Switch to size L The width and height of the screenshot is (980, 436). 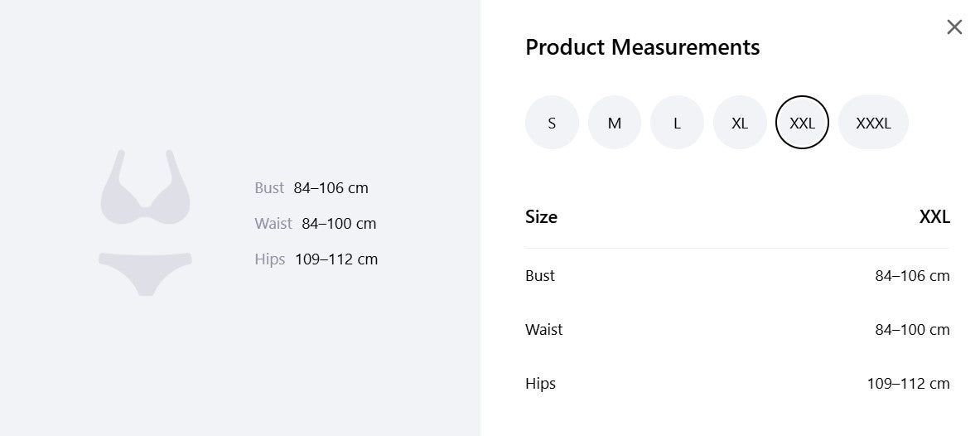tap(677, 123)
